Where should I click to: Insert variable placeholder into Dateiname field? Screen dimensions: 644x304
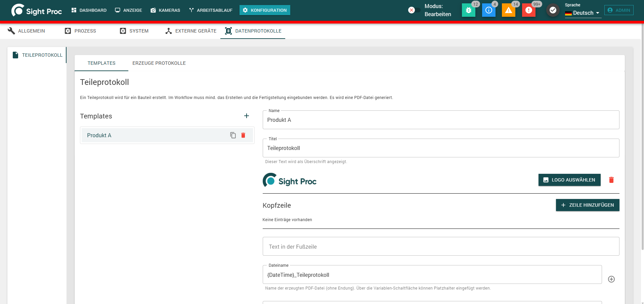[611, 279]
